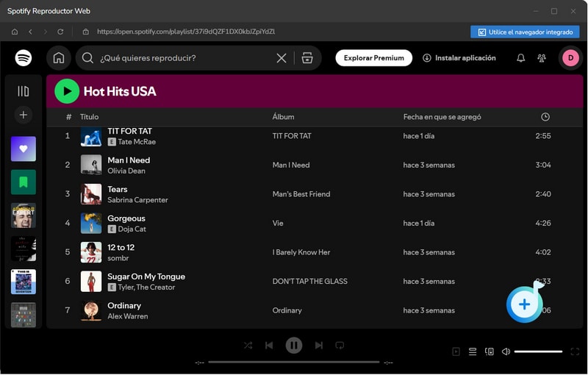Adjust the volume slider
This screenshot has height=375, width=588.
click(x=538, y=351)
